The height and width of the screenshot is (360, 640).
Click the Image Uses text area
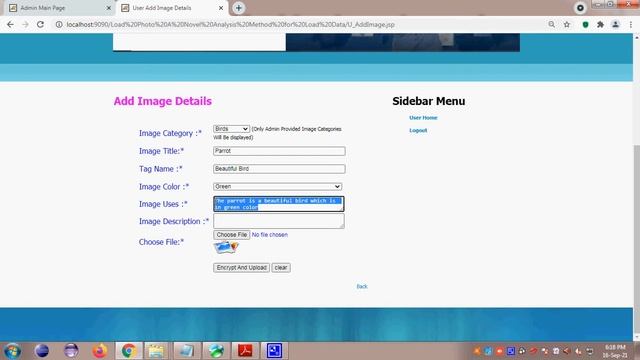(279, 204)
